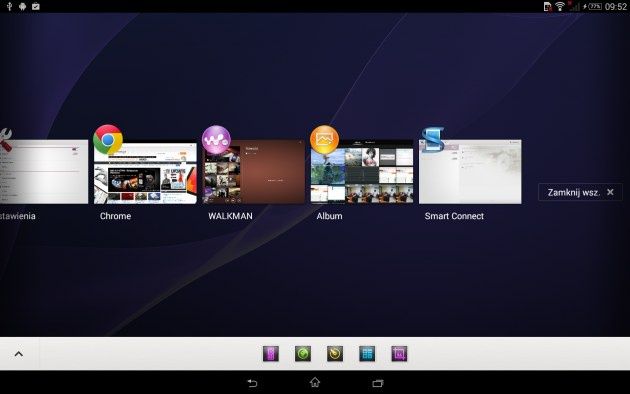Viewport: 630px width, 394px height.
Task: Close all apps with Zamknij wsz.
Action: point(580,192)
